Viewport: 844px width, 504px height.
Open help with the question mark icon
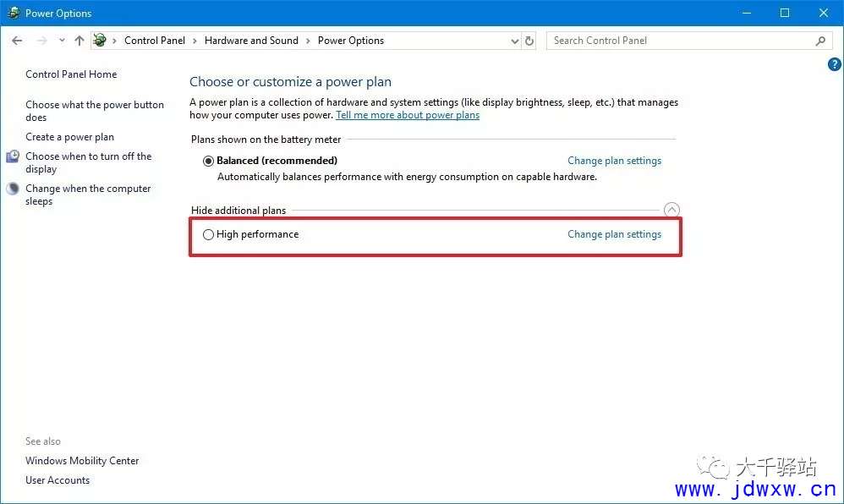[835, 64]
